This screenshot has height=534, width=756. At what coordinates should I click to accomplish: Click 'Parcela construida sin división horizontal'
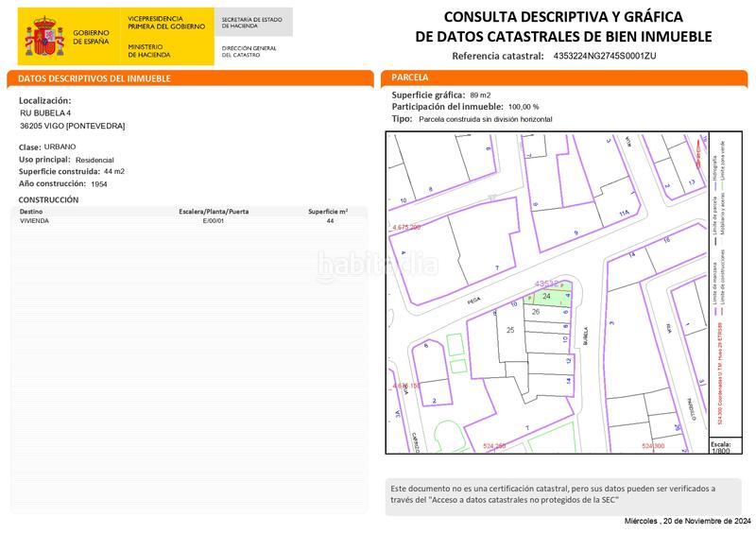pos(486,119)
